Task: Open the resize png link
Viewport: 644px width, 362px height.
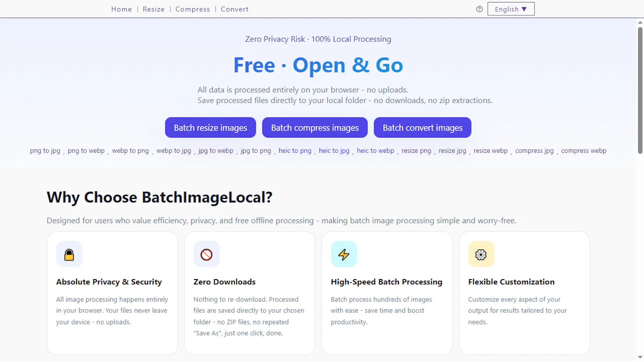Action: (416, 151)
